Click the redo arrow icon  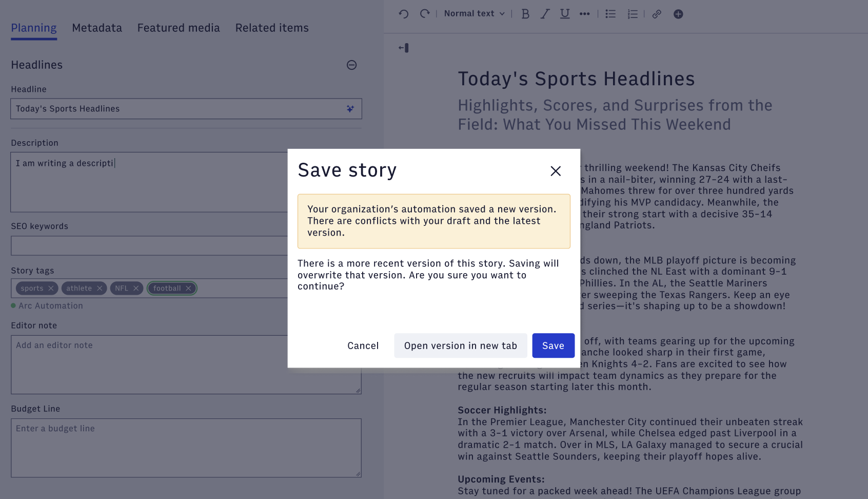425,14
